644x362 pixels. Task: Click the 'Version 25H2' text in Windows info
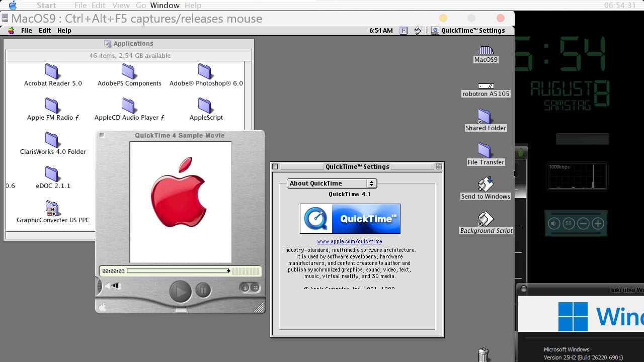[x=584, y=358]
